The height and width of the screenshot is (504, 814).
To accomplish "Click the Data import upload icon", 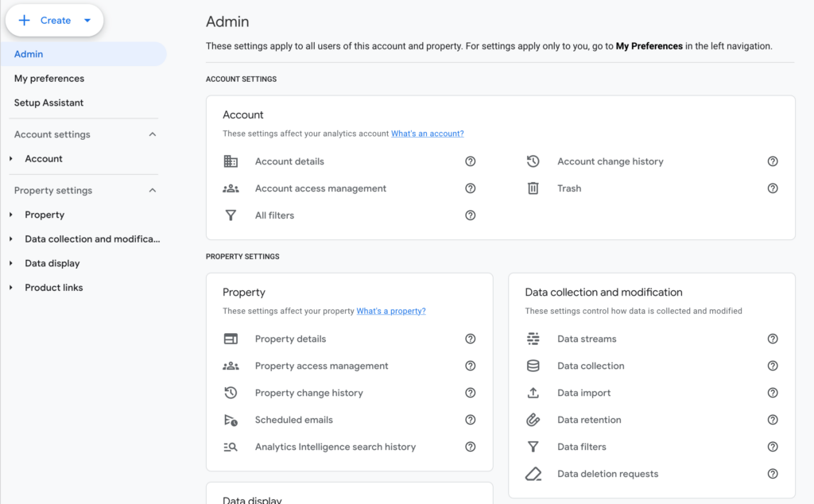I will point(533,393).
